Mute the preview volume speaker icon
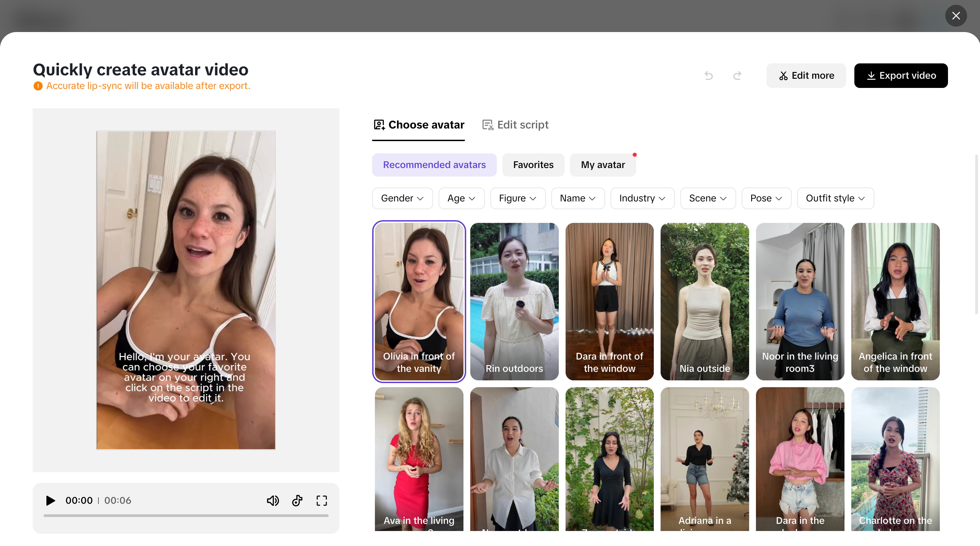This screenshot has width=980, height=546. click(272, 500)
